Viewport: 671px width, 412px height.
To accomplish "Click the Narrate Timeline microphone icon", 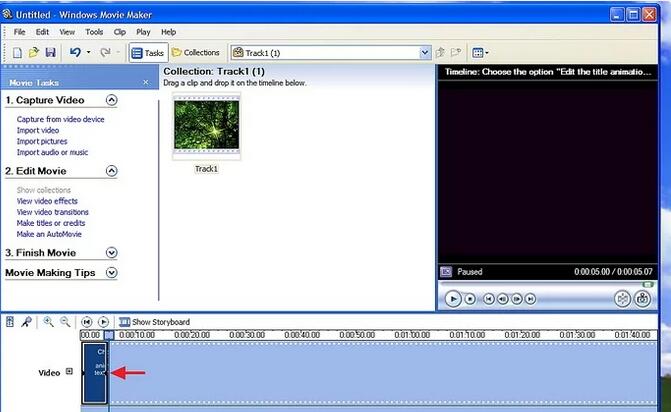I will (27, 322).
